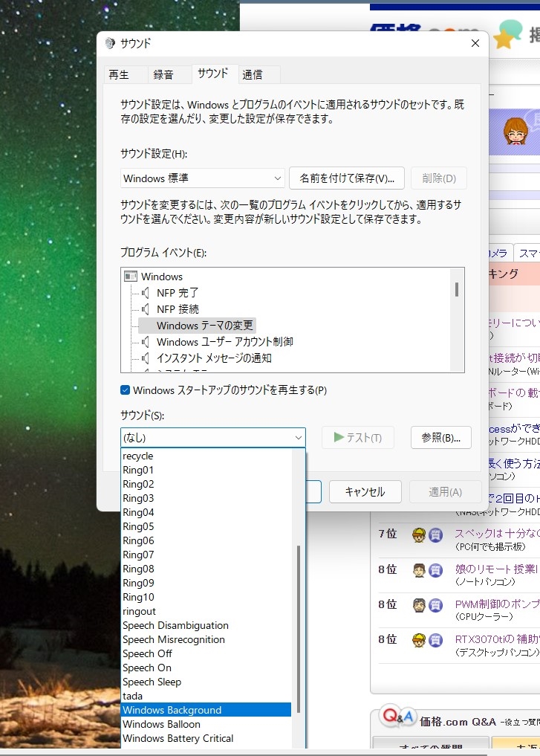The width and height of the screenshot is (540, 756).
Task: Click the Windows root icon in event tree
Action: 131,277
